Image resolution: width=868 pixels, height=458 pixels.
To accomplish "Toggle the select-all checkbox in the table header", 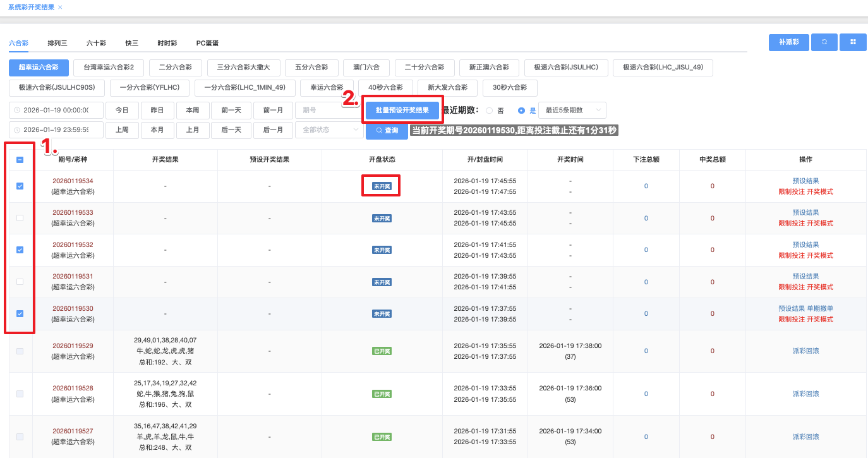I will 20,160.
